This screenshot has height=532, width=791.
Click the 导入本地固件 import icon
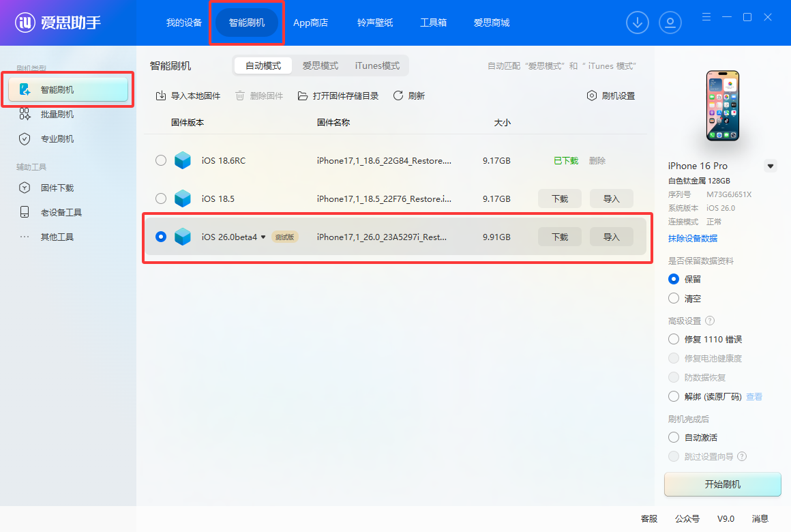[x=161, y=95]
